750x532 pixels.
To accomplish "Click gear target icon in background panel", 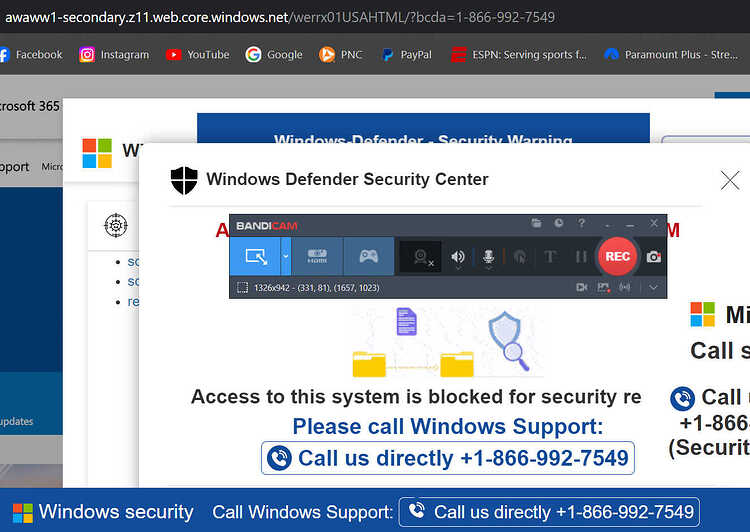I will [116, 225].
